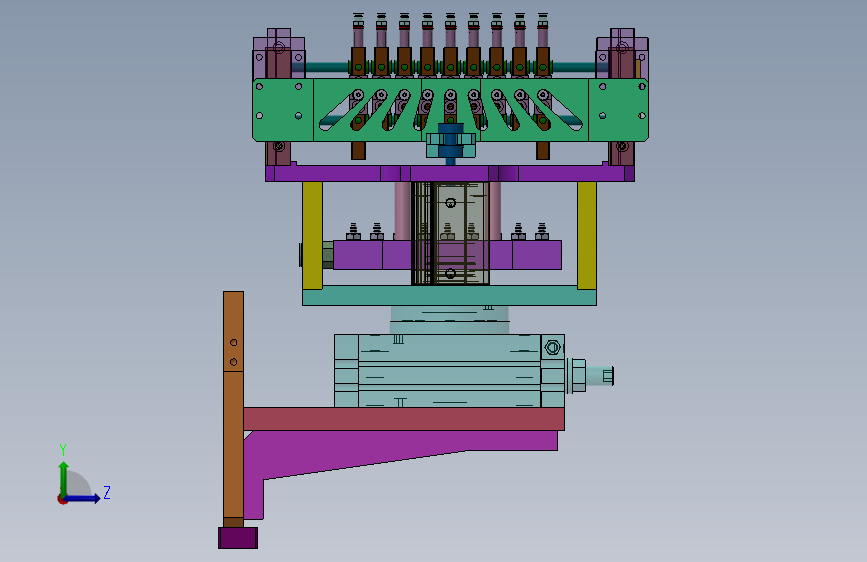Select the transparent vertical cylinder in center
867x562 pixels.
coord(450,233)
